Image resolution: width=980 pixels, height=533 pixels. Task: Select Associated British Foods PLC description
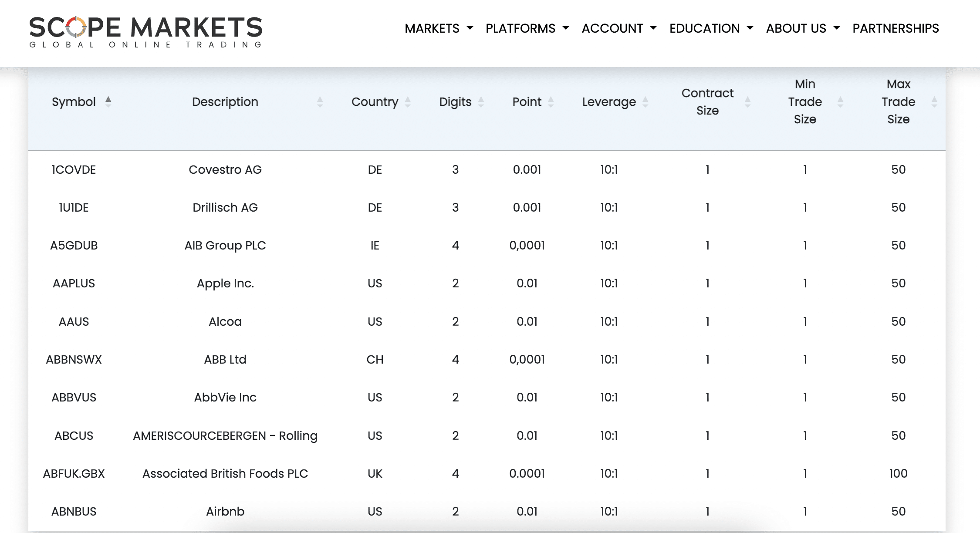tap(225, 474)
